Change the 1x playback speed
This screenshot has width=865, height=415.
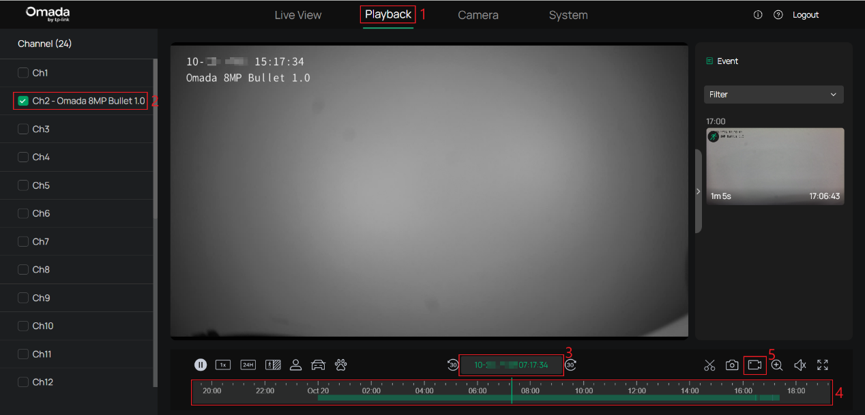pyautogui.click(x=223, y=365)
